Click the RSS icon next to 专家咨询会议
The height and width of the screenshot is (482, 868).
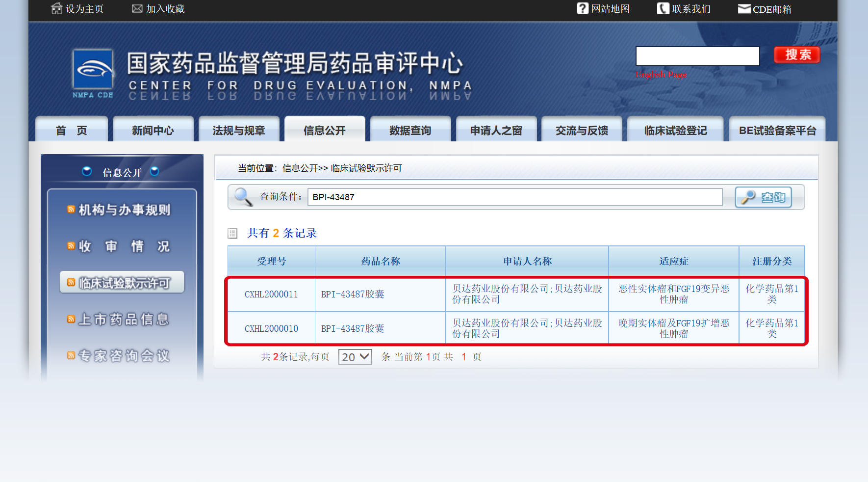tap(71, 355)
